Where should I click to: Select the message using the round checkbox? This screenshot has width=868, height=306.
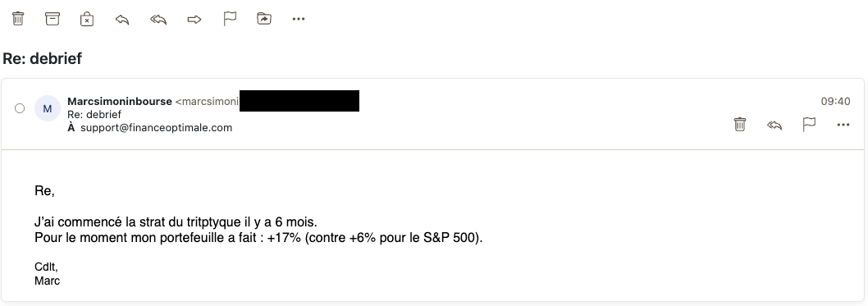pyautogui.click(x=20, y=108)
